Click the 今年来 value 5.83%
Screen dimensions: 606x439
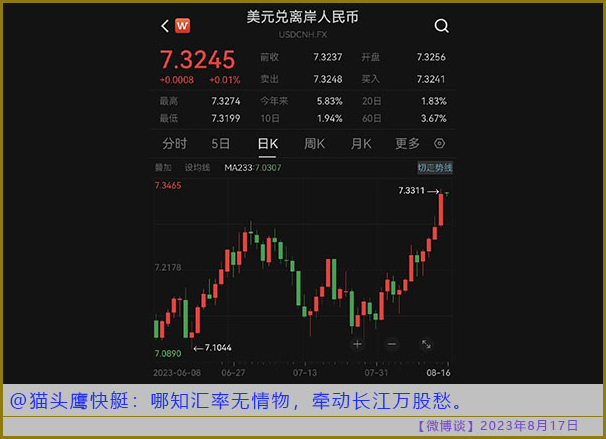tap(330, 101)
